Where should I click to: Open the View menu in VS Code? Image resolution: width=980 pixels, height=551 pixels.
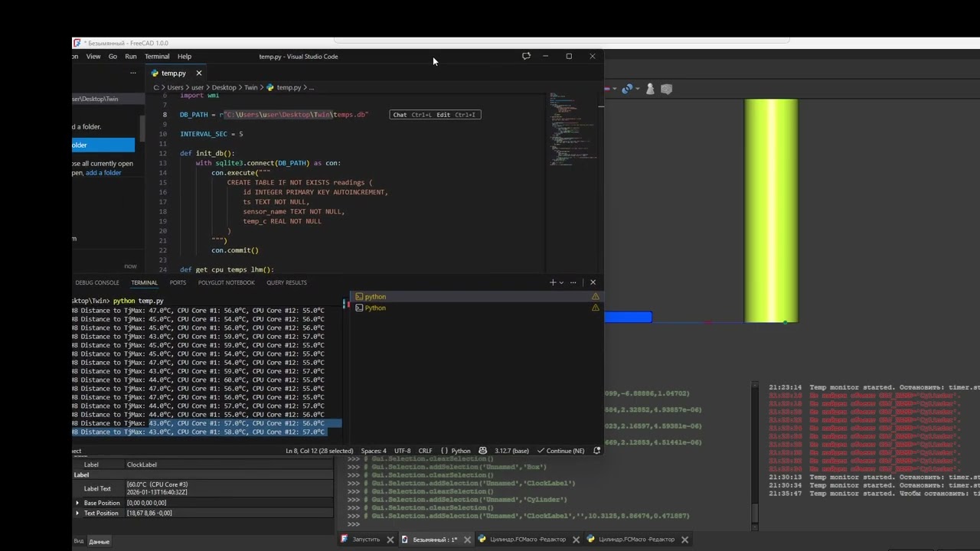tap(93, 57)
